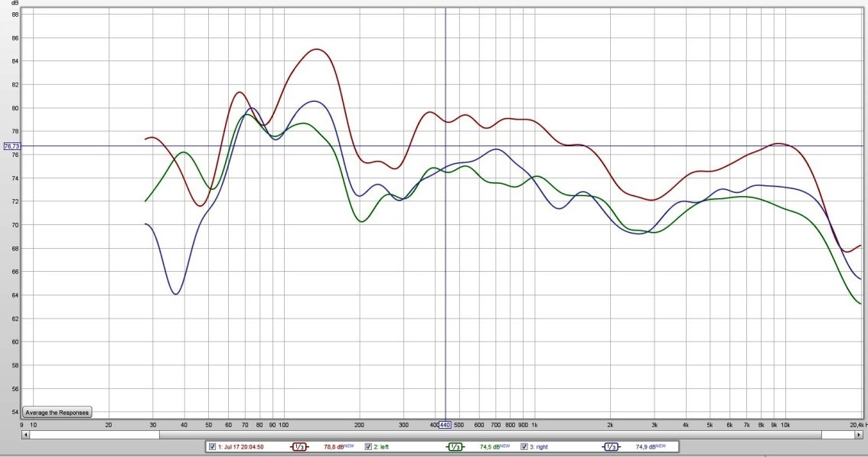Click the 74,9 dB blue trace value
Screen dimensions: 868x457
(646, 447)
